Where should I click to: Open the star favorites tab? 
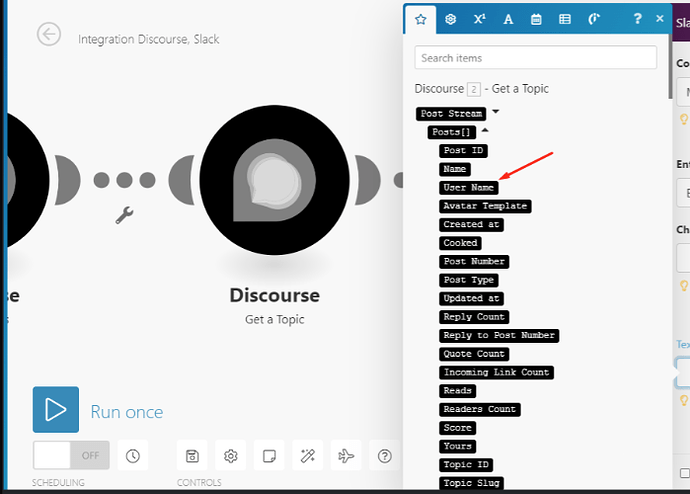[421, 19]
